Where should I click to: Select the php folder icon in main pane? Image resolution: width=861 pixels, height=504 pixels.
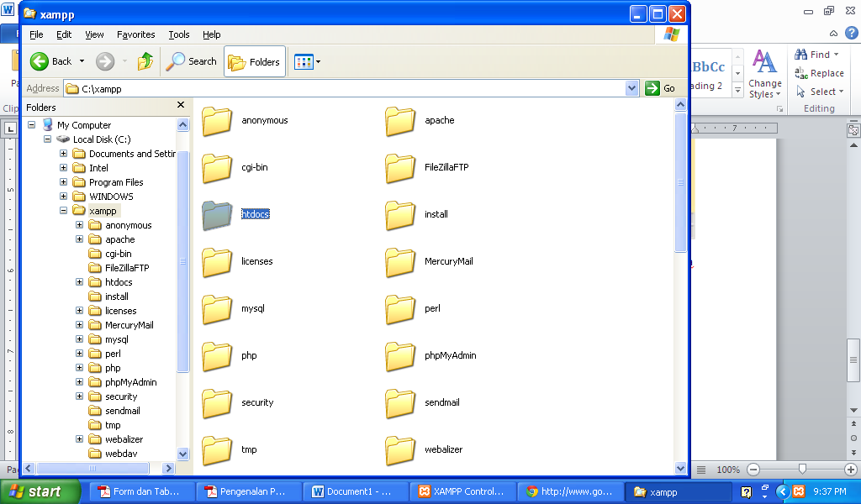[x=217, y=356]
